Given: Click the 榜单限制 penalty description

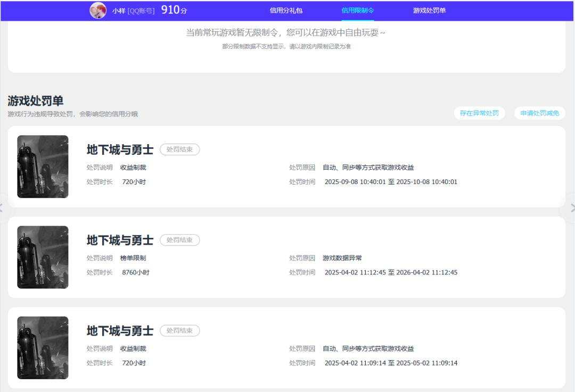Looking at the screenshot, I should pyautogui.click(x=133, y=258).
